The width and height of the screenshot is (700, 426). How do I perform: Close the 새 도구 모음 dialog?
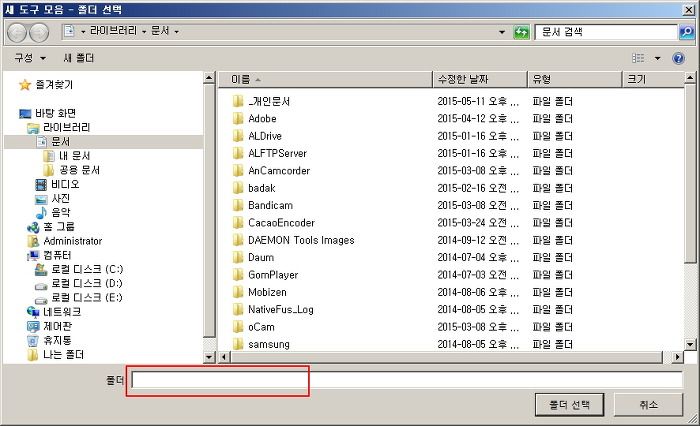click(689, 10)
